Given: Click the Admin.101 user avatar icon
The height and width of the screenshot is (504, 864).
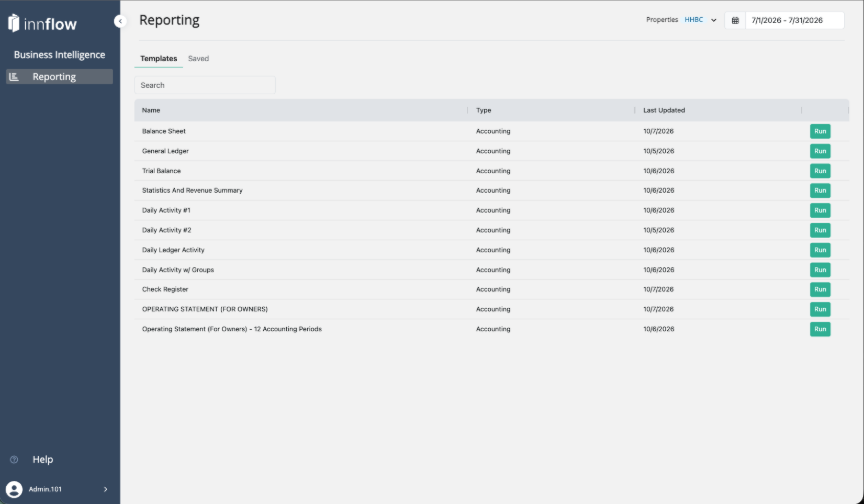Looking at the screenshot, I should click(x=14, y=489).
